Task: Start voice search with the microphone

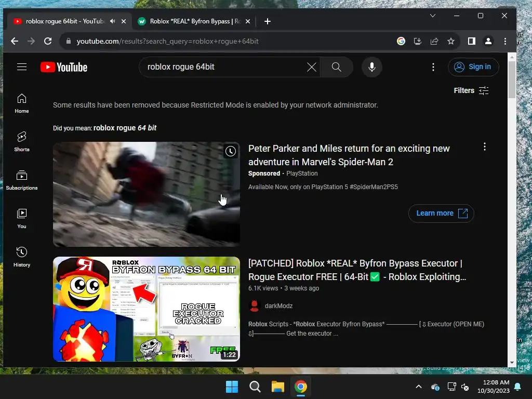Action: 372,67
